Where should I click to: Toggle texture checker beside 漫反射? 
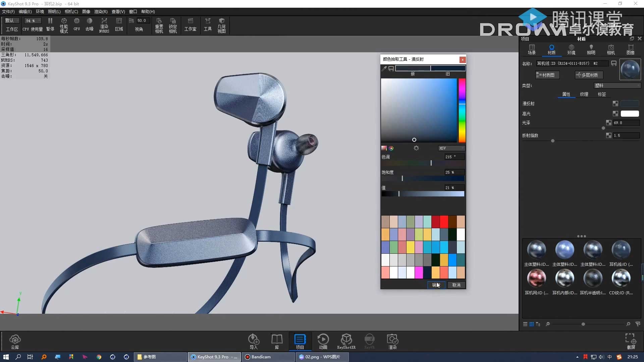[x=615, y=104]
